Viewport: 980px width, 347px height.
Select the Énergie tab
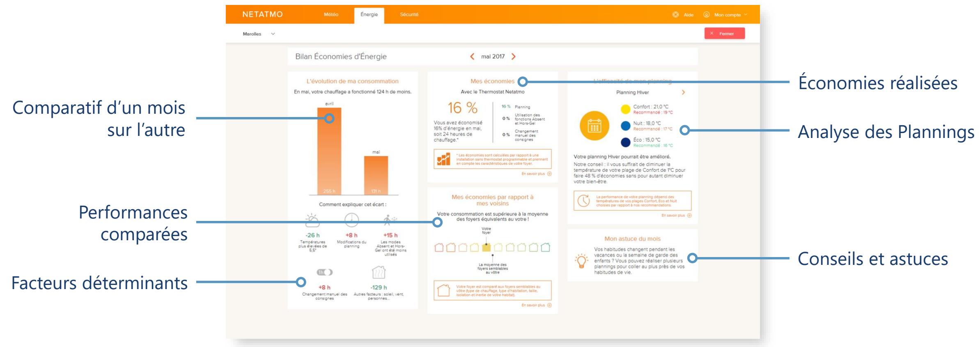click(x=369, y=15)
